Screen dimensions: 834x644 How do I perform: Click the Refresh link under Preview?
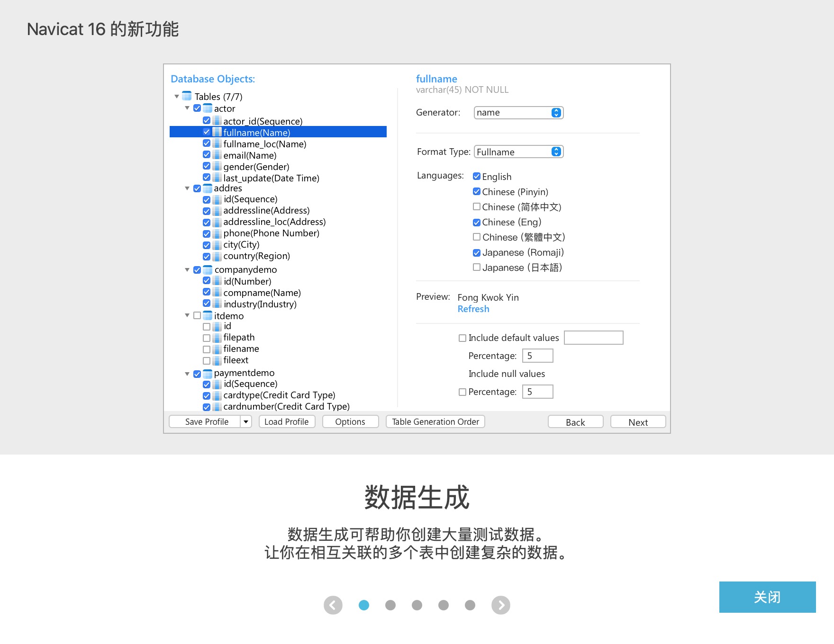coord(473,308)
